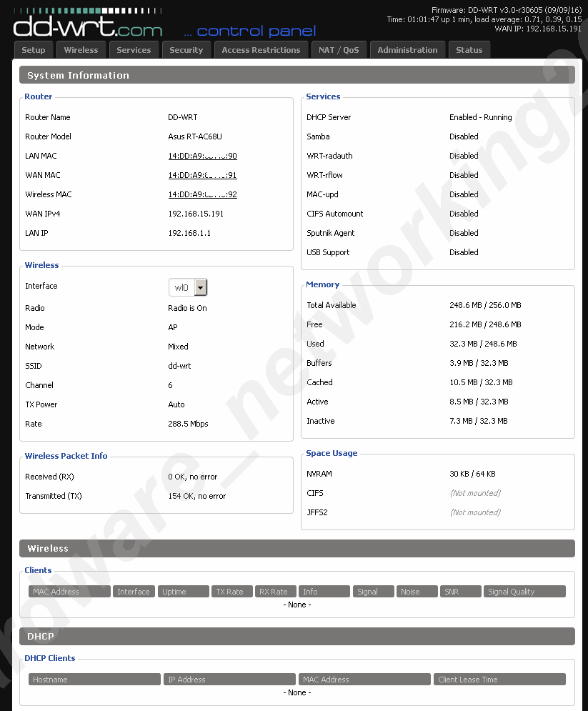Click the dd-wrt.com logo

point(88,27)
